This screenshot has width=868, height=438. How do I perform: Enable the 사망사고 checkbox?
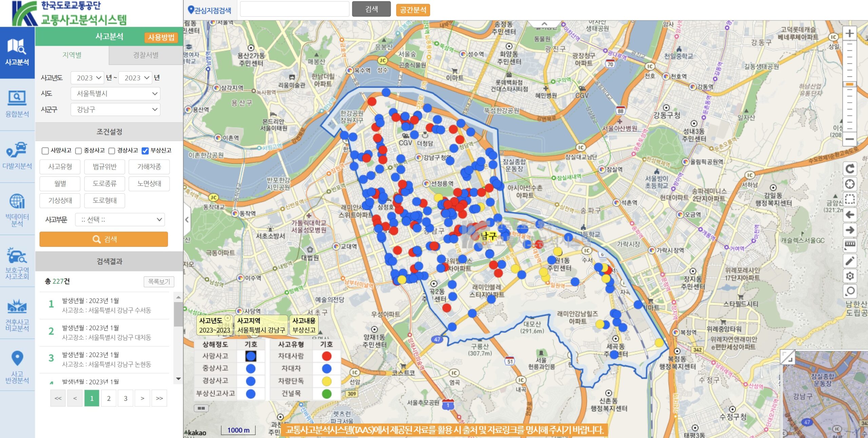45,151
